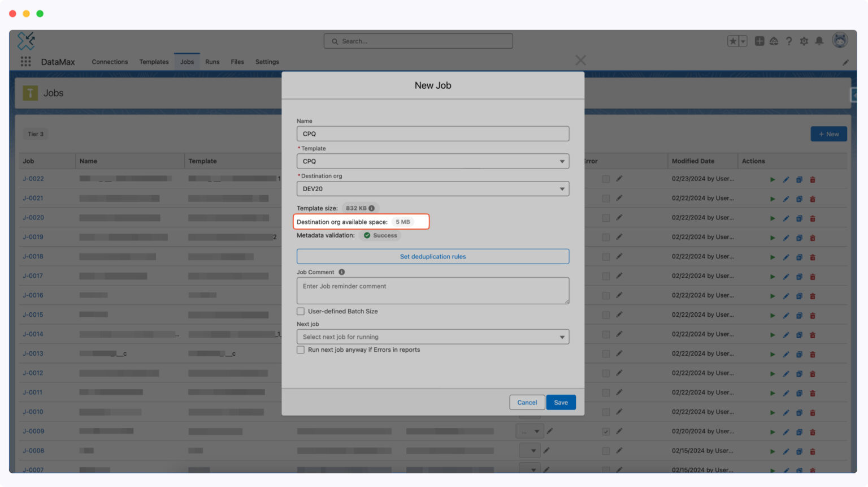
Task: Enable User-defined Batch Size
Action: [301, 311]
